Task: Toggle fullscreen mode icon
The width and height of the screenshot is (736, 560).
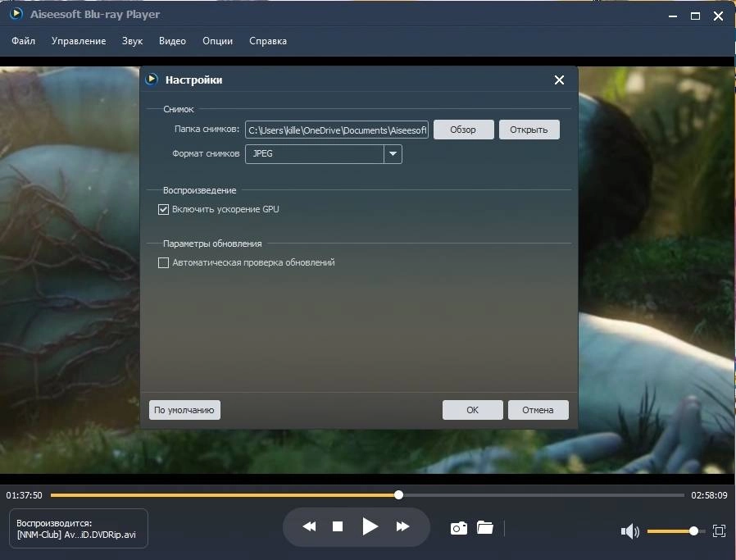Action: point(719,531)
